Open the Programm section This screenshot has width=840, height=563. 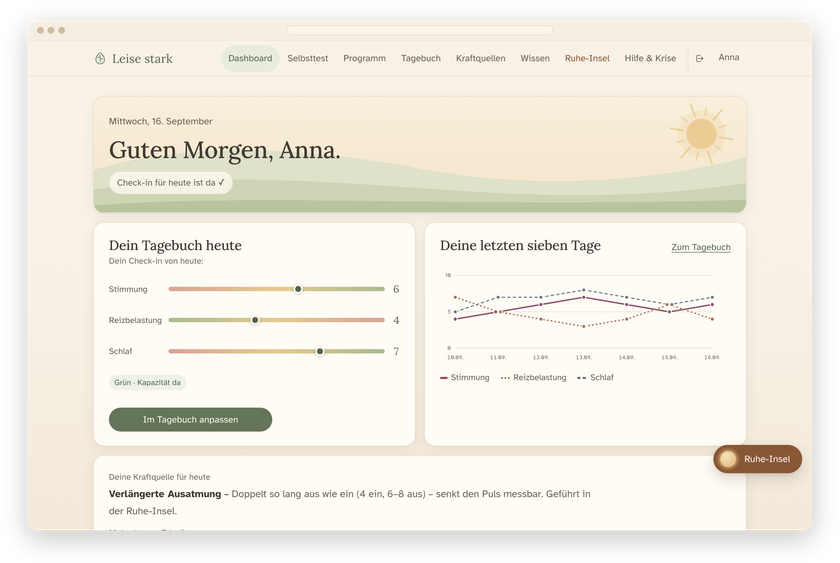[x=364, y=58]
